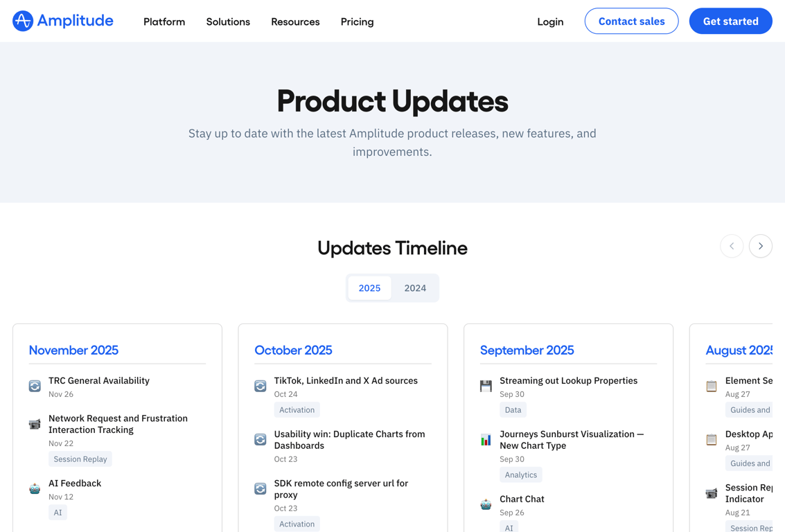
Task: Click the icon beside SDK remote config update
Action: [x=261, y=489]
